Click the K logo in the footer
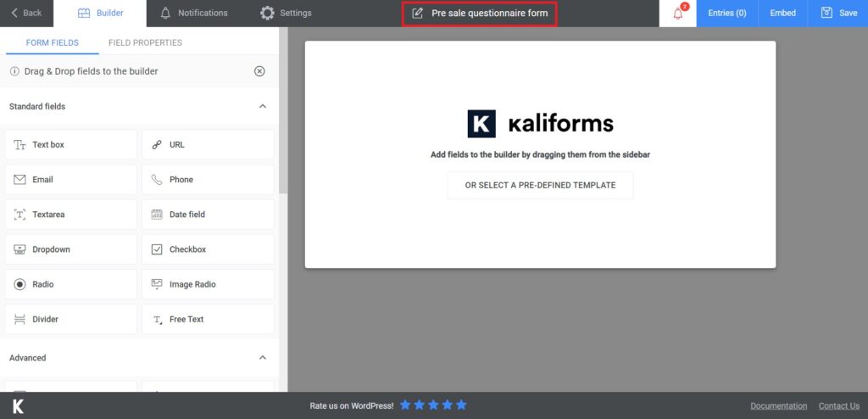 [18, 406]
